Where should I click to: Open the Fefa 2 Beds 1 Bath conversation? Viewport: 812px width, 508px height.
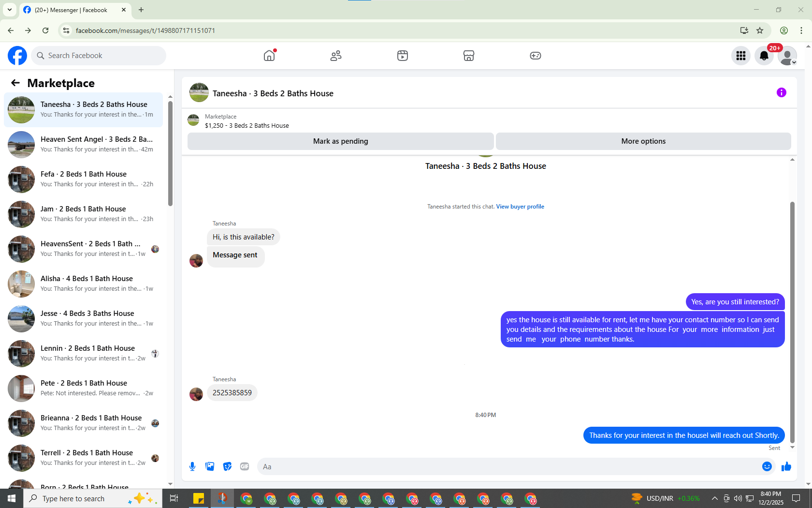pyautogui.click(x=83, y=179)
